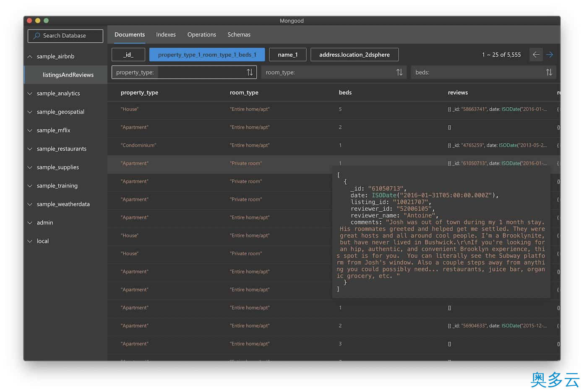Focus the room_type filter input

[x=334, y=72]
